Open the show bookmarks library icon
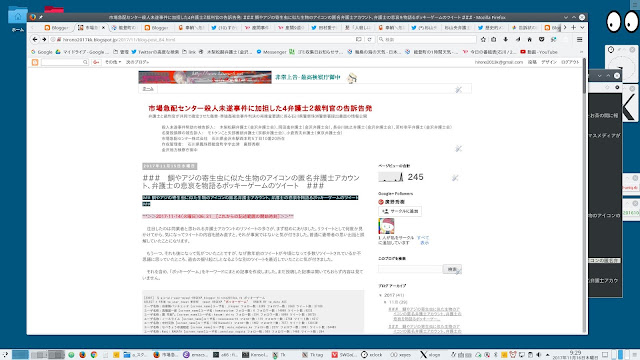Viewport: 640px width, 360px height. click(x=493, y=40)
